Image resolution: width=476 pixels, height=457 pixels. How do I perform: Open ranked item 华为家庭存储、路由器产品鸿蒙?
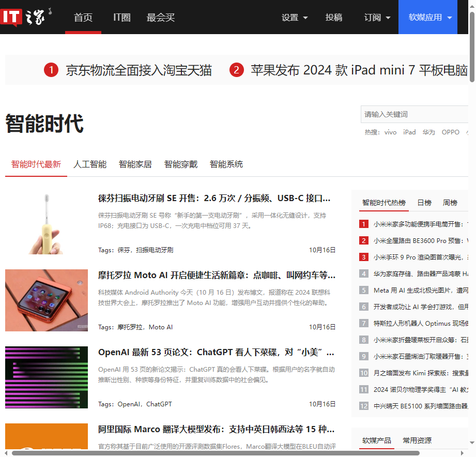tap(421, 273)
